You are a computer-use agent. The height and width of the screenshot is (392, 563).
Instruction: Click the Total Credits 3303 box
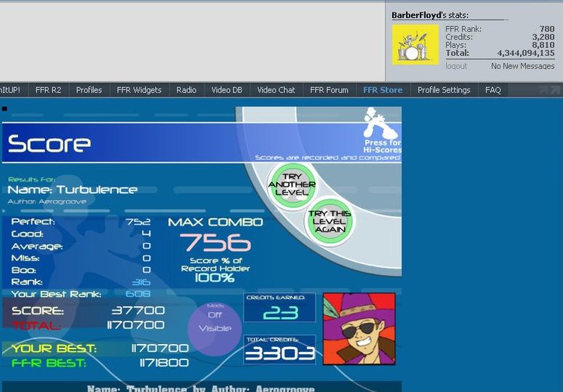[279, 350]
